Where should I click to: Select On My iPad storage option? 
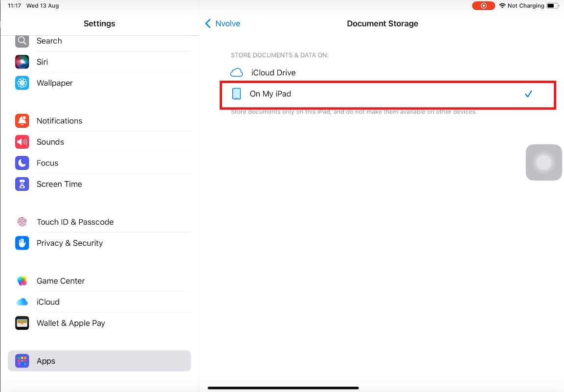tap(270, 94)
